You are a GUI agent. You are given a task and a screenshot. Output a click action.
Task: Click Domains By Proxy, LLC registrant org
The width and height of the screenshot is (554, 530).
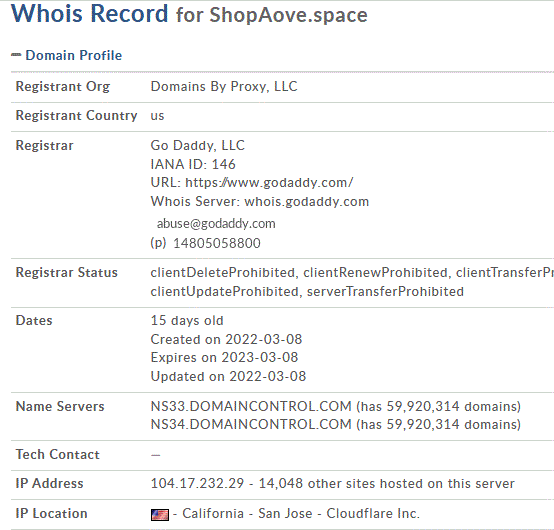point(224,86)
